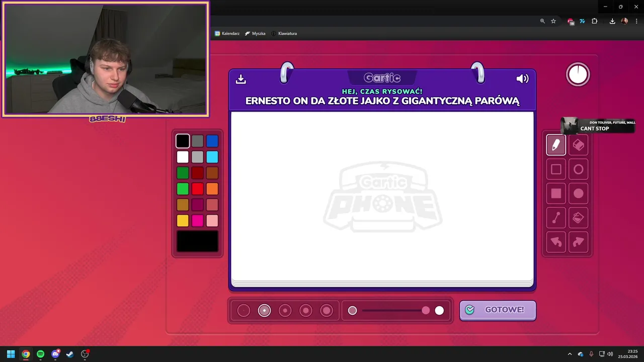Bookmark this page with the star
Viewport: 644px width, 362px height.
[x=553, y=21]
